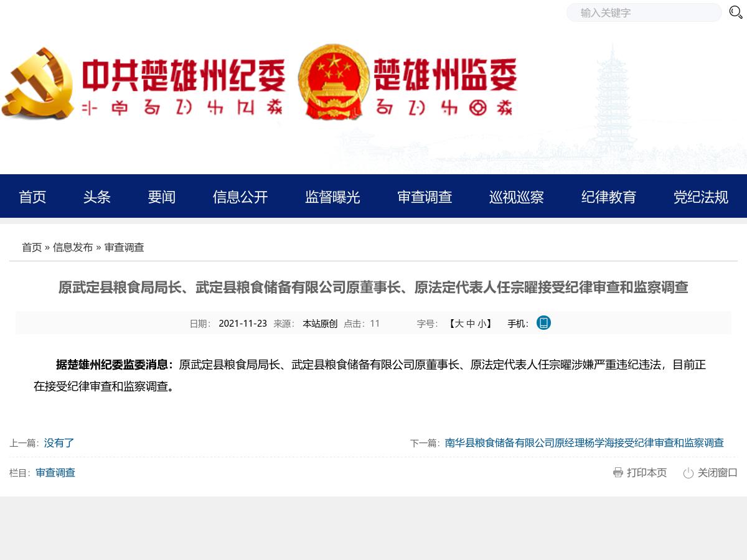Click the article headline about 任宗曜
This screenshot has width=747, height=560.
click(374, 287)
